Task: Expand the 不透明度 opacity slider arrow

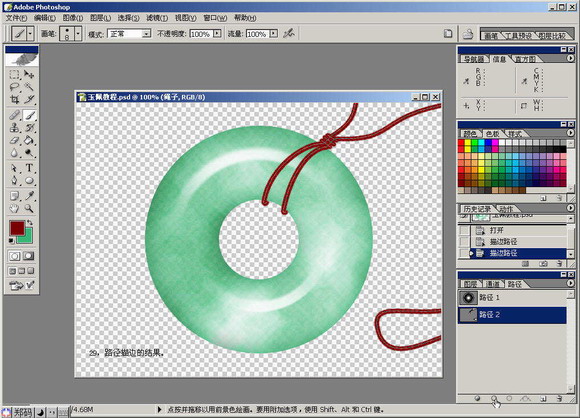Action: 217,34
